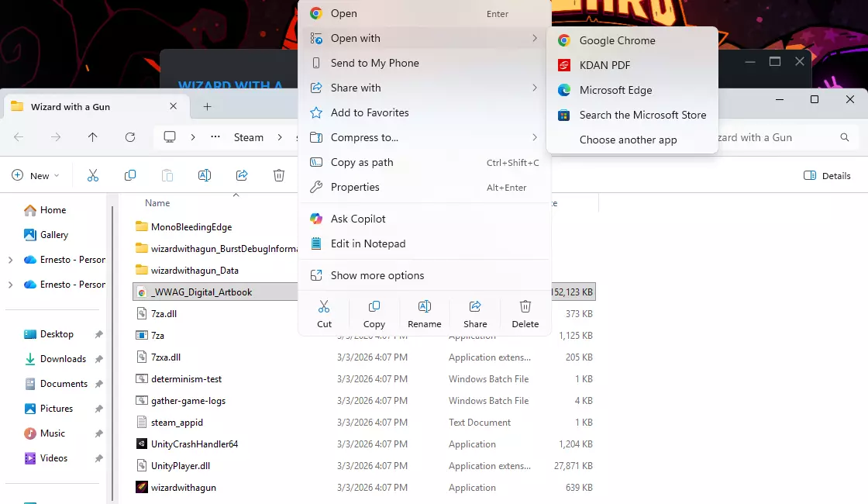Screen dimensions: 868x504
Task: Open file with Microsoft Edge
Action: click(x=632, y=90)
